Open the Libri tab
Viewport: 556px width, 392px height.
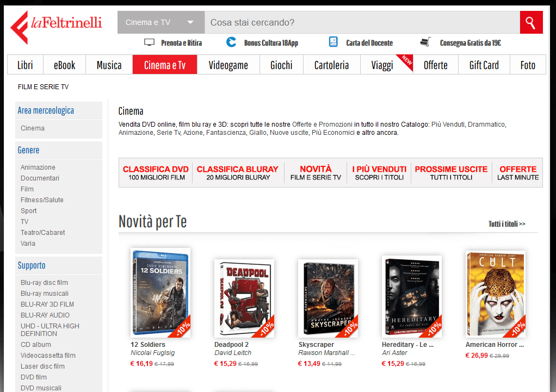(x=25, y=65)
